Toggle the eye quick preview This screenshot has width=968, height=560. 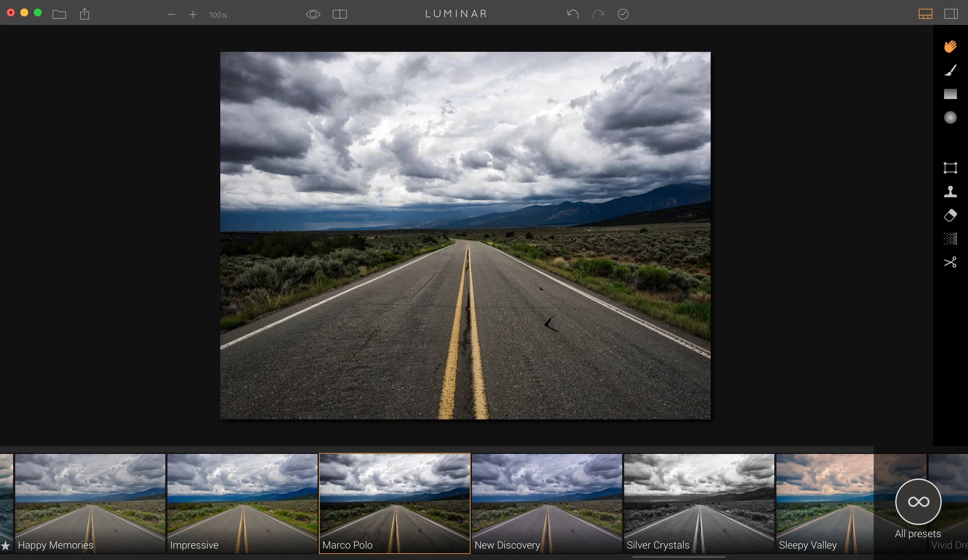(x=313, y=14)
